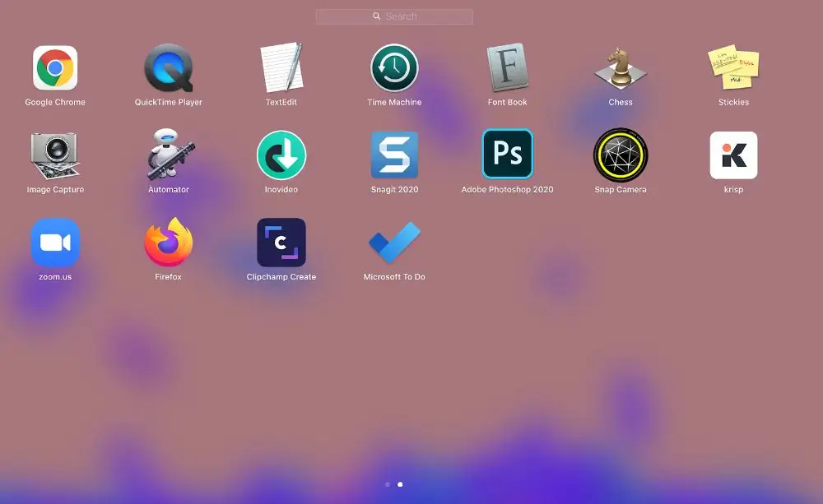
Task: Open Snagit 2020 app
Action: [x=394, y=155]
